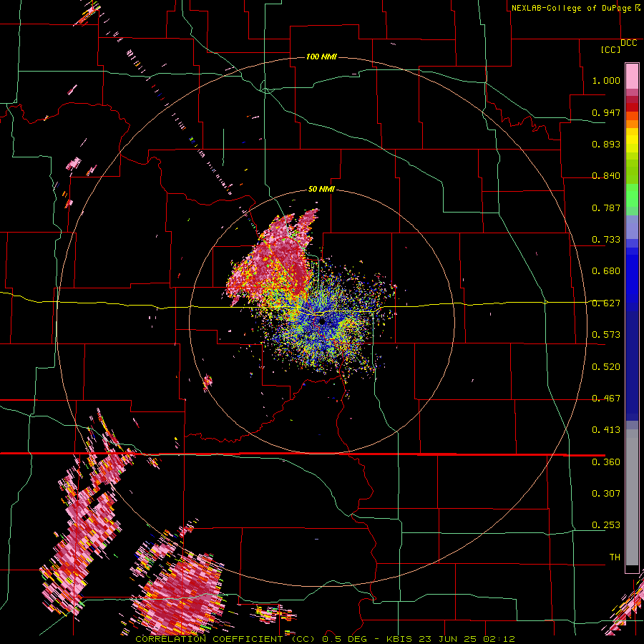The width and height of the screenshot is (644, 644).
Task: Pick the yellow segment of color bar
Action: (632, 140)
